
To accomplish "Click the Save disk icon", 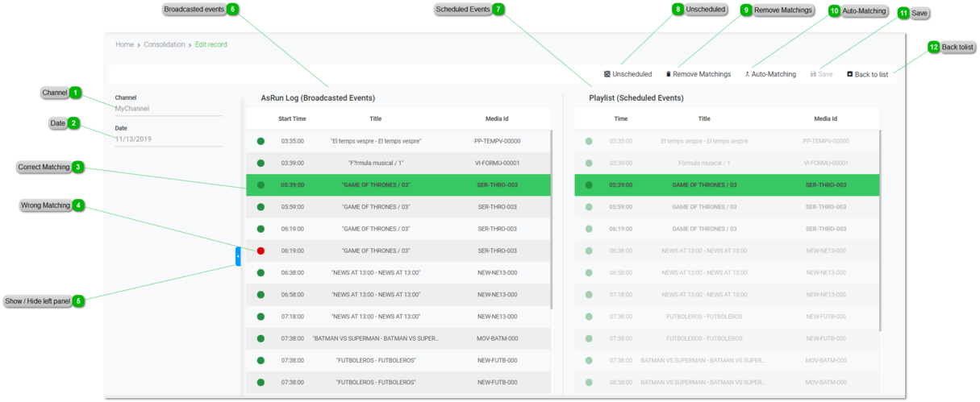I will pyautogui.click(x=813, y=74).
